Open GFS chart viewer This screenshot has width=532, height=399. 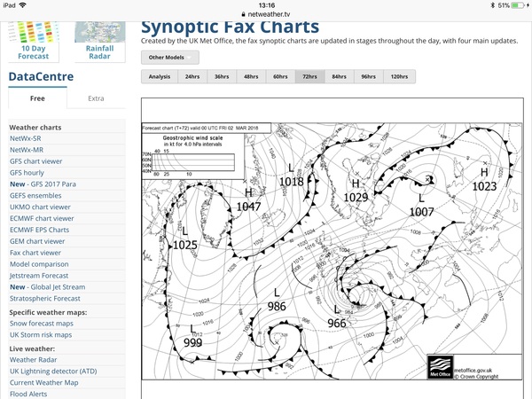tap(35, 161)
